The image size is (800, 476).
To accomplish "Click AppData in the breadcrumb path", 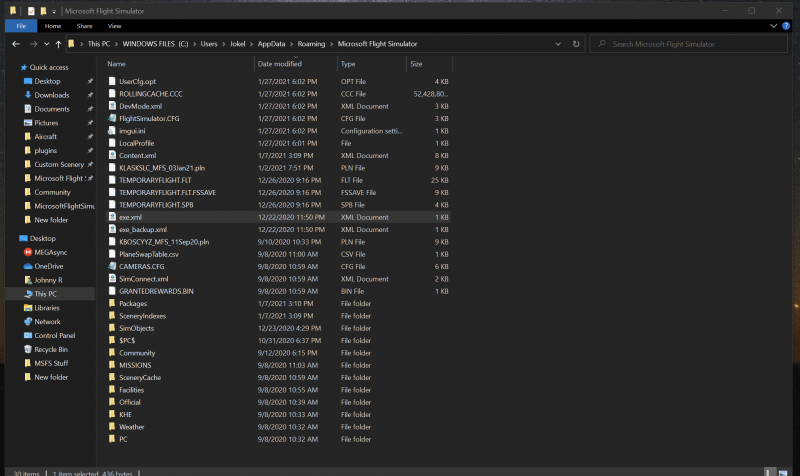I will coord(271,44).
